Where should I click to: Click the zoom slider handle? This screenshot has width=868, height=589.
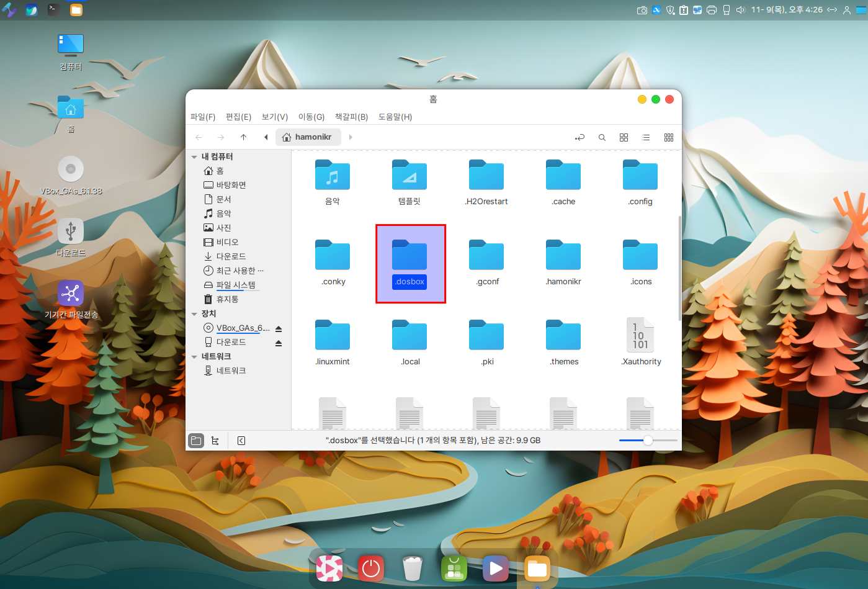click(648, 441)
